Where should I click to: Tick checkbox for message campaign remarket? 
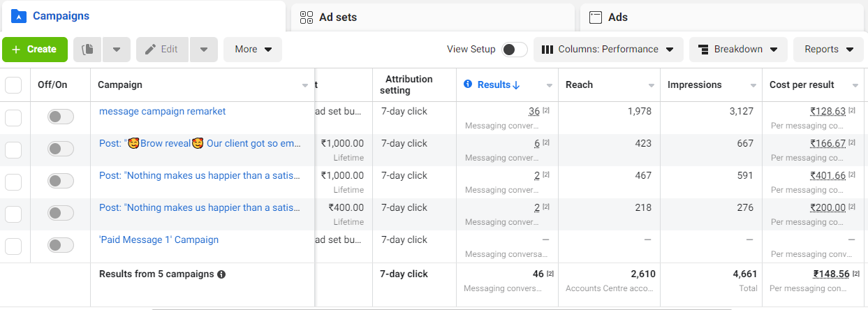pyautogui.click(x=13, y=118)
